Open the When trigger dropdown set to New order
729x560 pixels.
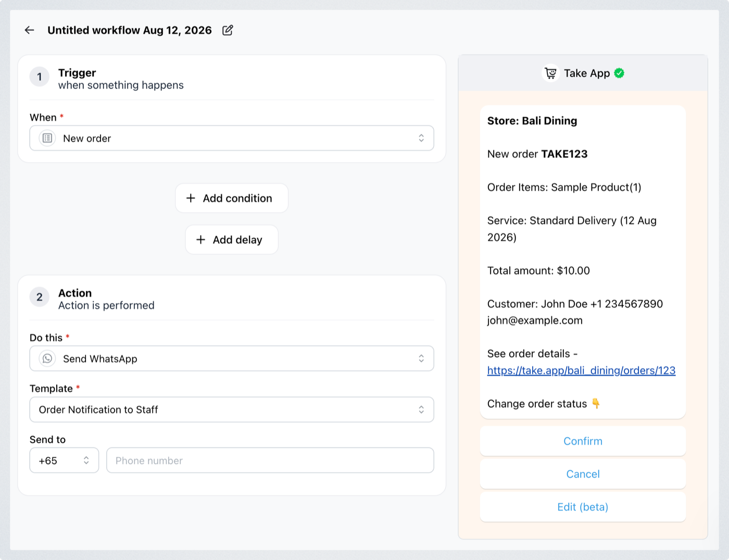(x=232, y=138)
